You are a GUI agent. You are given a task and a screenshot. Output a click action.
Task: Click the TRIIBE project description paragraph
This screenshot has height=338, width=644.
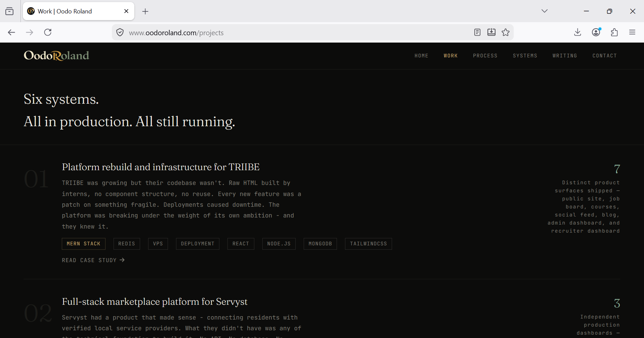[181, 205]
